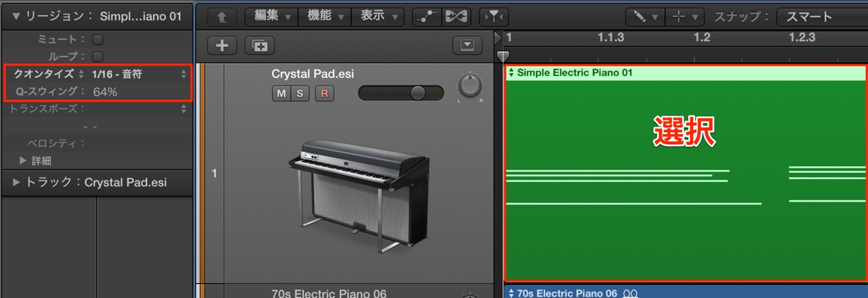Open the track header options dropdown

(467, 46)
